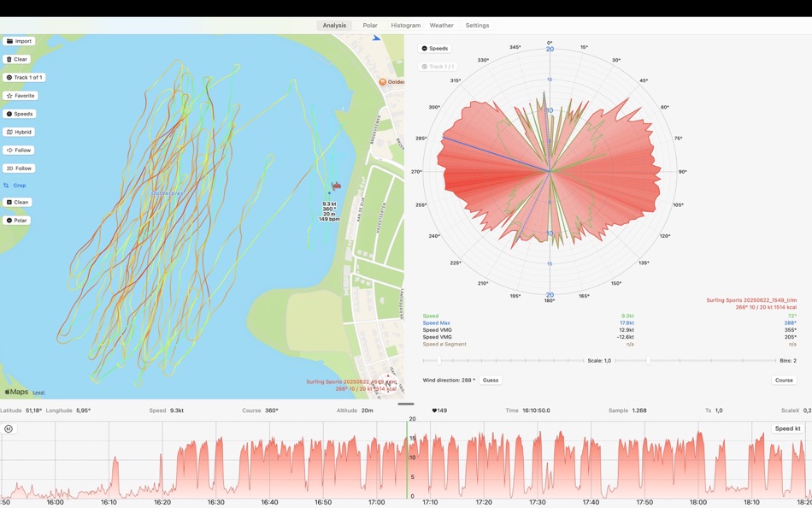Click the map compass North indicator
The width and height of the screenshot is (812, 508).
point(387,384)
